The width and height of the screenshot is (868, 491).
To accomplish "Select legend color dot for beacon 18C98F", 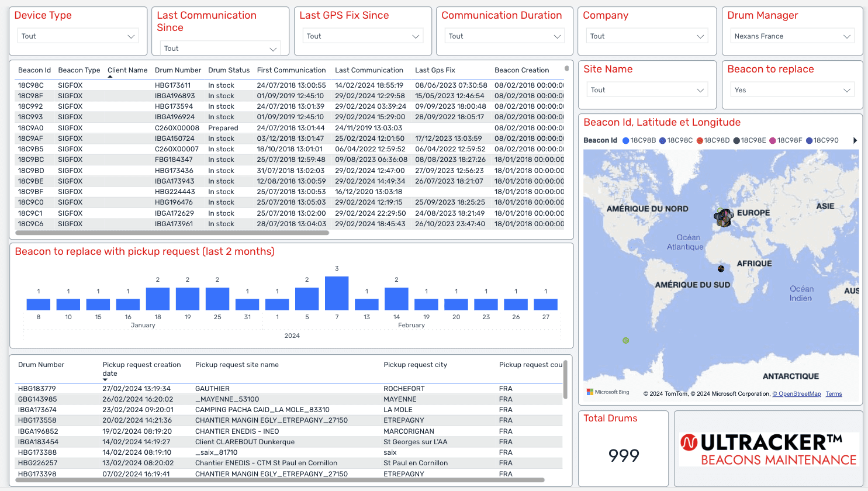I will [x=773, y=140].
